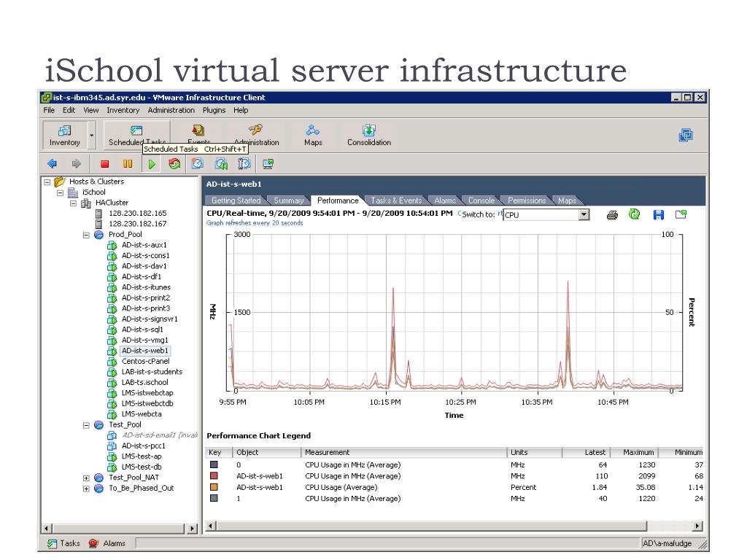Suspend the VM with pause button
The image size is (747, 560).
click(128, 164)
